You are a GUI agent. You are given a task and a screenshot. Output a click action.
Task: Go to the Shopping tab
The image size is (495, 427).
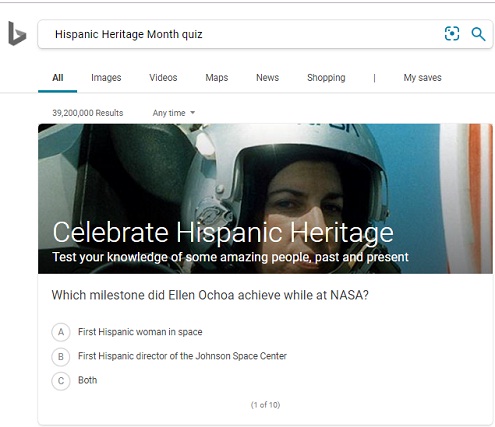coord(326,78)
